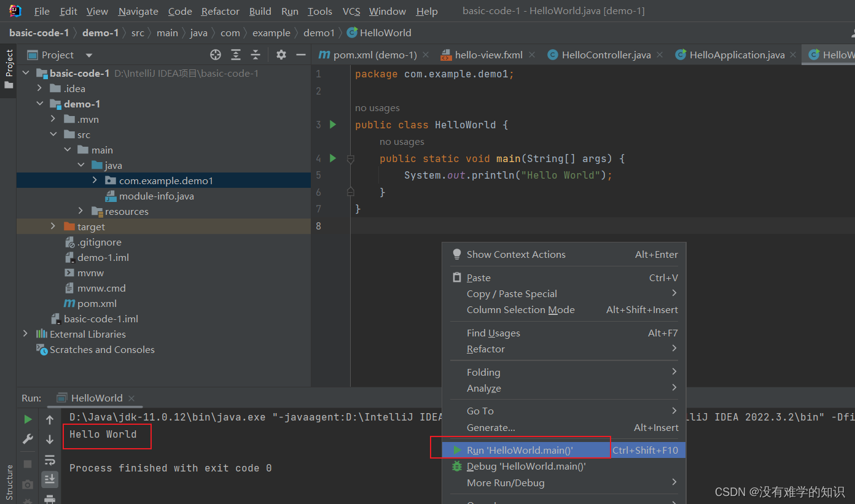The image size is (855, 504).
Task: Open the Build menu
Action: [260, 11]
